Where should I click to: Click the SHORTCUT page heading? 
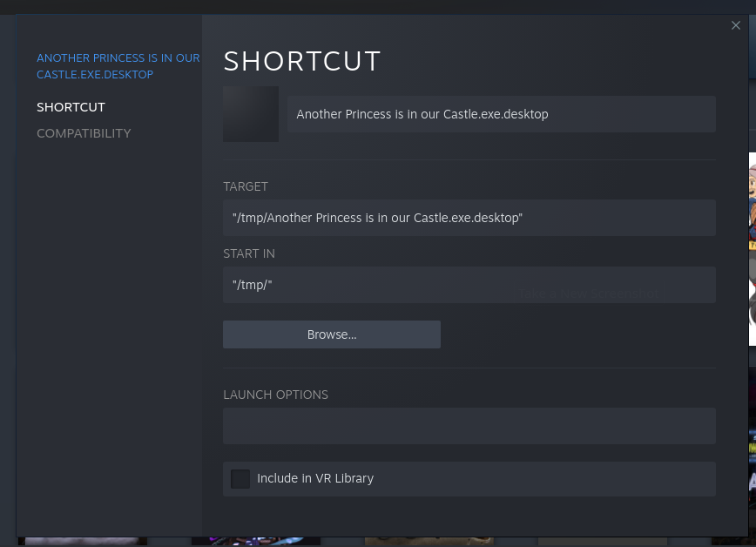(302, 61)
